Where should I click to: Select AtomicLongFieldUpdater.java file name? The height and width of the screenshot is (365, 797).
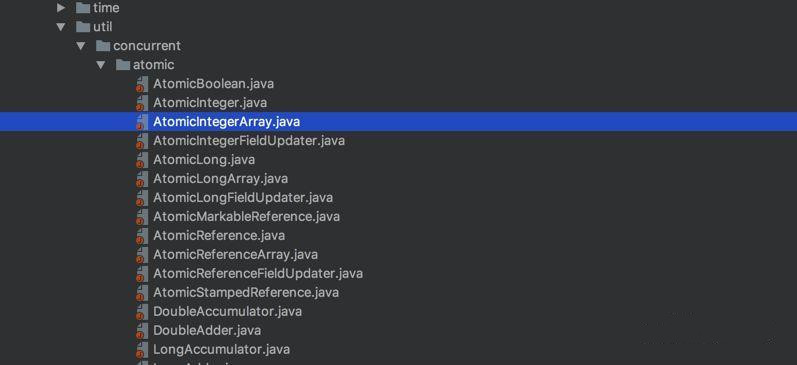coord(243,197)
